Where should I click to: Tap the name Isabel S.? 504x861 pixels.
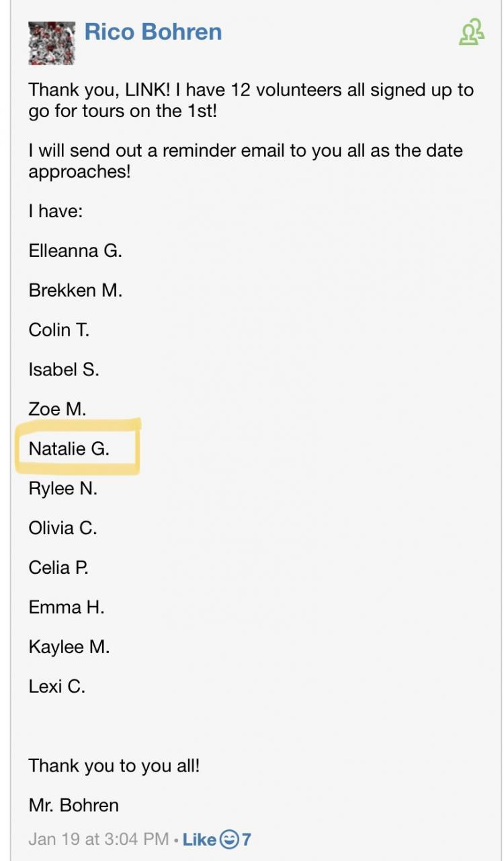point(64,369)
